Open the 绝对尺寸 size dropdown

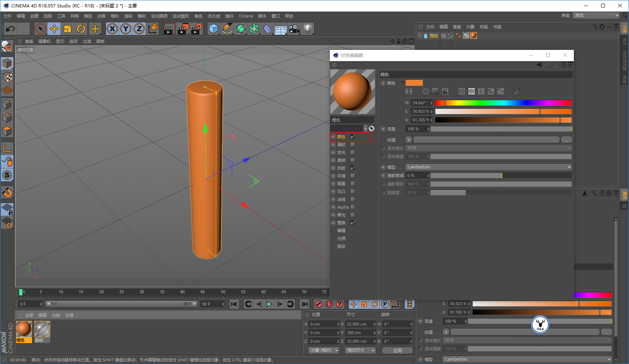tap(360, 351)
